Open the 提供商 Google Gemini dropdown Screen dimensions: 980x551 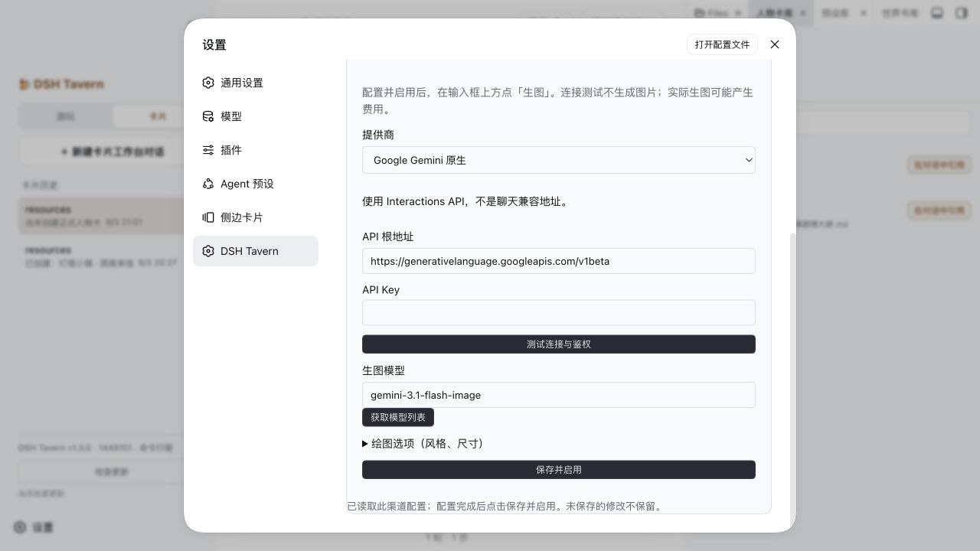coord(559,160)
